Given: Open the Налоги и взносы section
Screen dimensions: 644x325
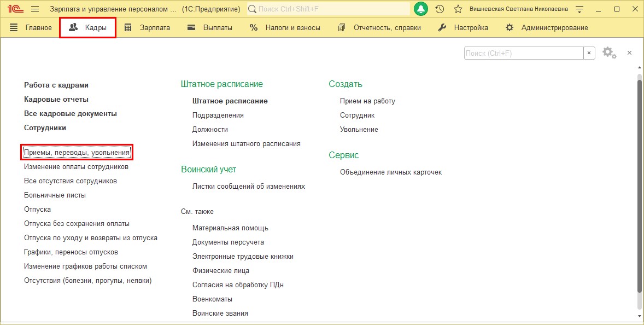Looking at the screenshot, I should pyautogui.click(x=293, y=27).
